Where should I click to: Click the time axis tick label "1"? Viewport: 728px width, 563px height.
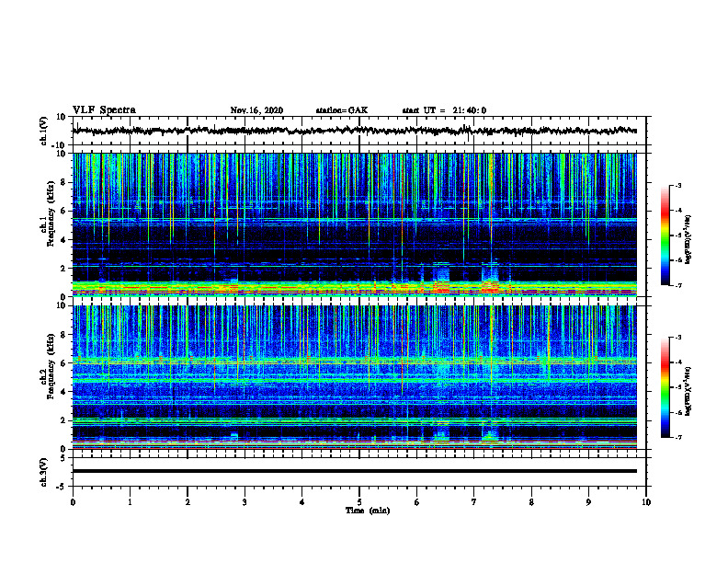tap(130, 502)
